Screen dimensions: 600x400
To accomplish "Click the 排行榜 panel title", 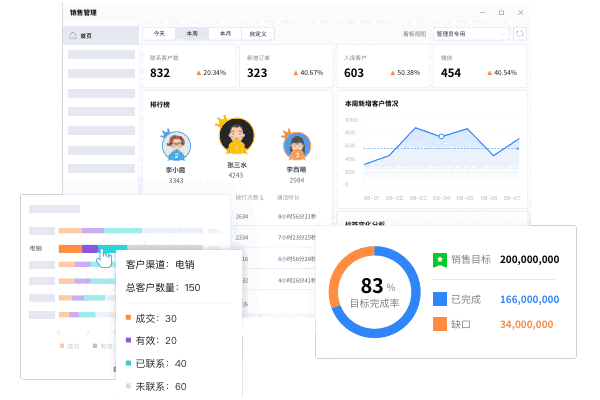I will coord(160,104).
